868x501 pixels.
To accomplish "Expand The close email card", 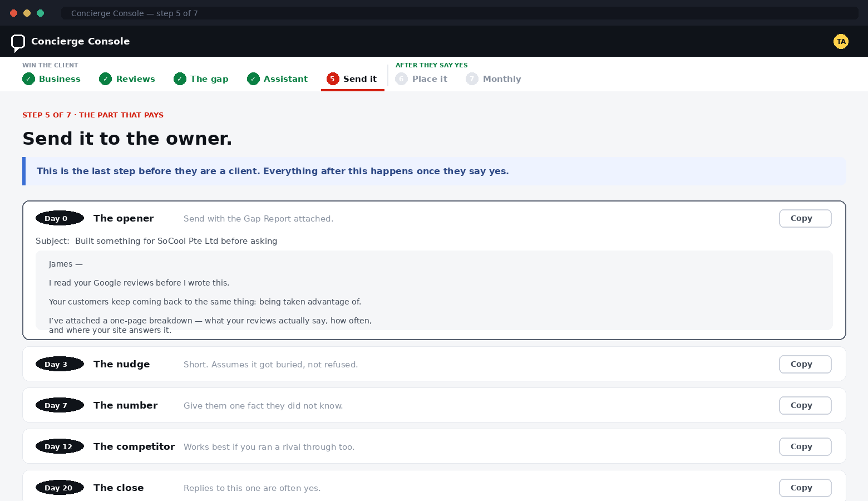I will tap(434, 486).
